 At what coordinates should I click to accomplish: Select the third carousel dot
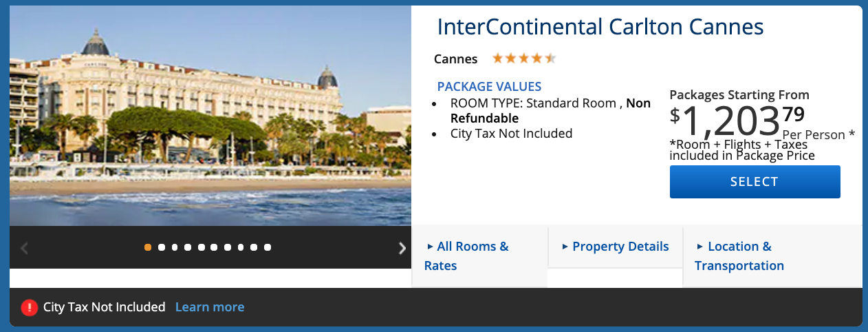pyautogui.click(x=175, y=247)
